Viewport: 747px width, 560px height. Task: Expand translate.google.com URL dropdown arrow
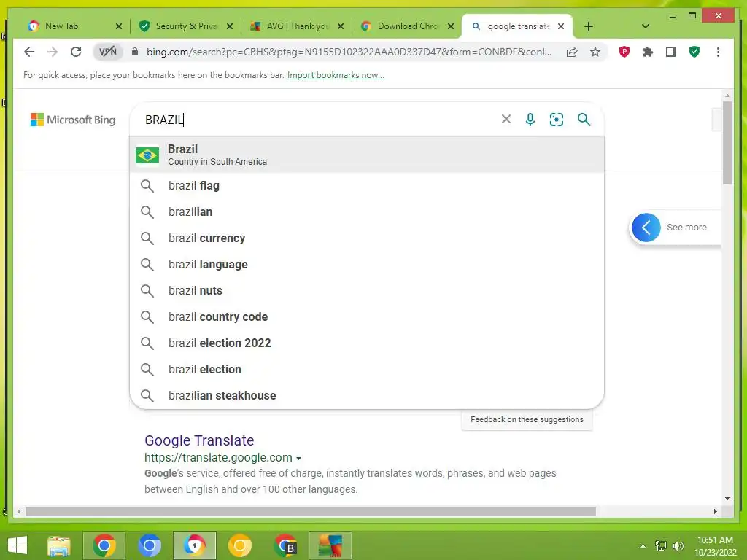click(298, 458)
